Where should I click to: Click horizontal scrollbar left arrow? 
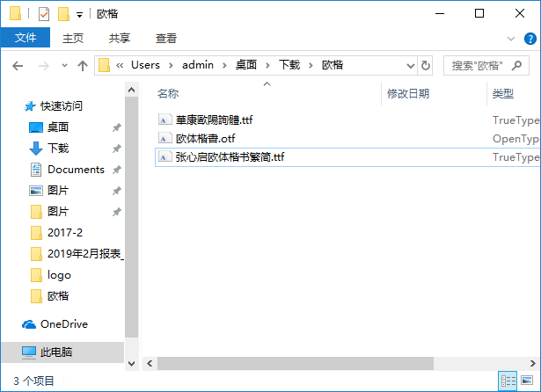point(150,363)
